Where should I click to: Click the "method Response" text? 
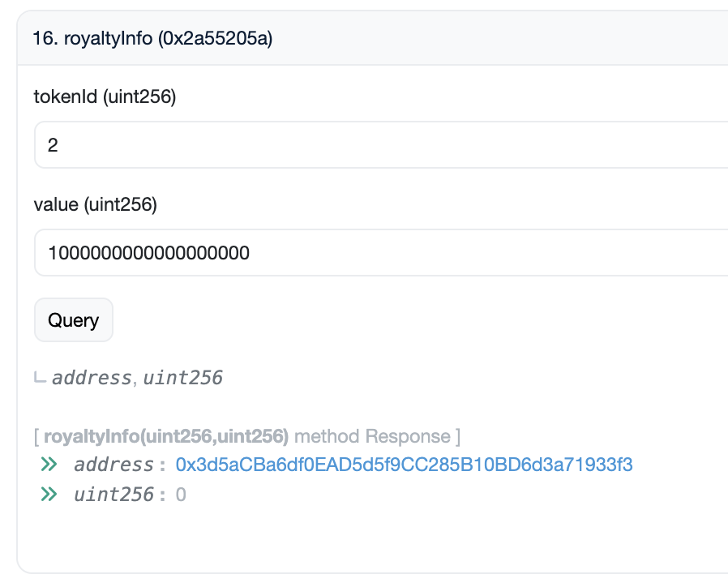371,436
